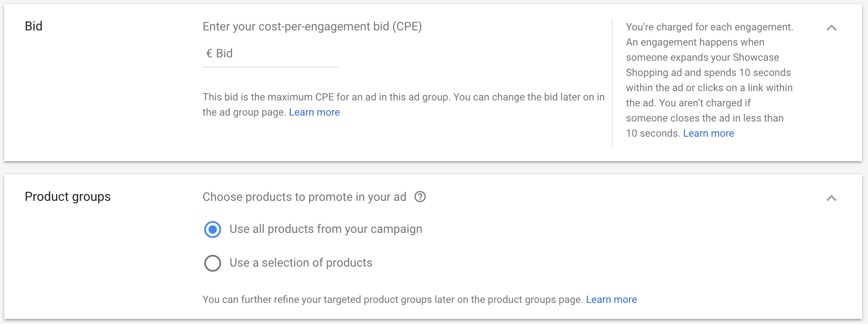Open Learn more link under bid description
Screen dimensions: 868x324
point(314,112)
